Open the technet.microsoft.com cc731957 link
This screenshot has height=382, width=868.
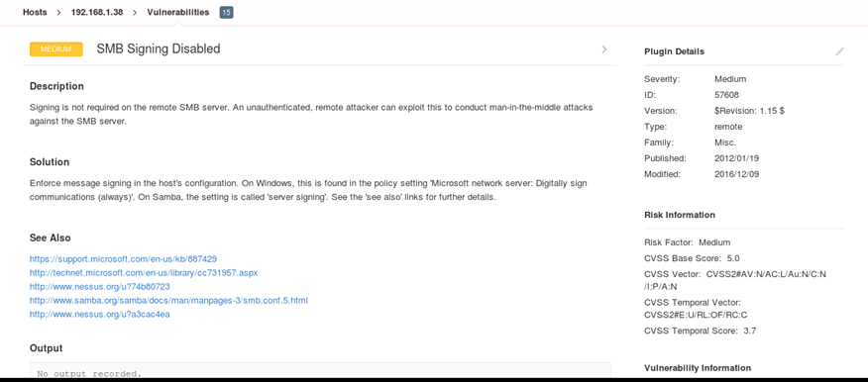point(144,272)
